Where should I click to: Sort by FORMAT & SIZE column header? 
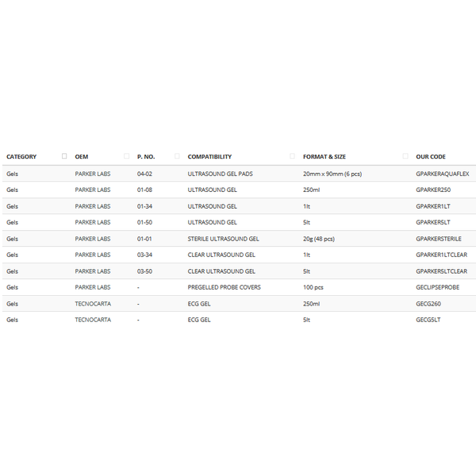[324, 156]
